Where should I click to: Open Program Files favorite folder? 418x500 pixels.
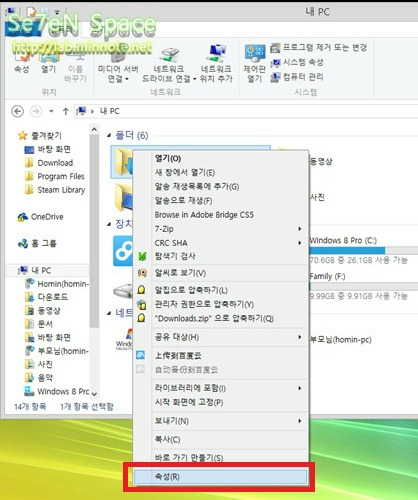pyautogui.click(x=55, y=176)
